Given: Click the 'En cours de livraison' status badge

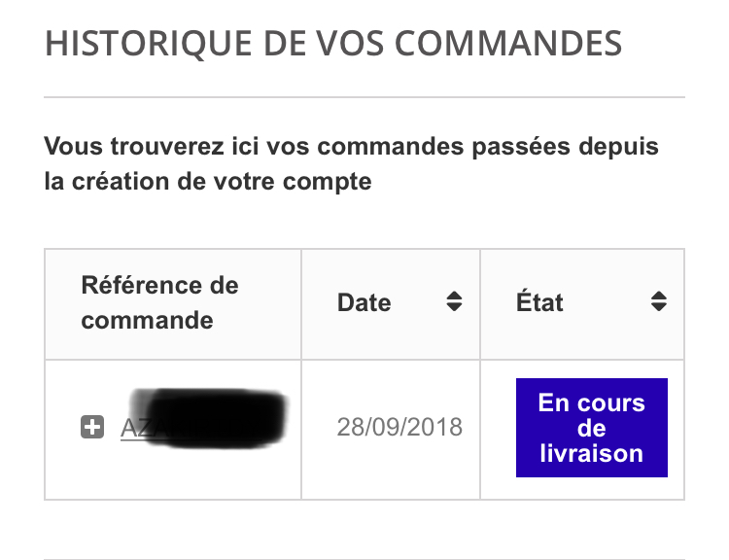Looking at the screenshot, I should pos(591,428).
